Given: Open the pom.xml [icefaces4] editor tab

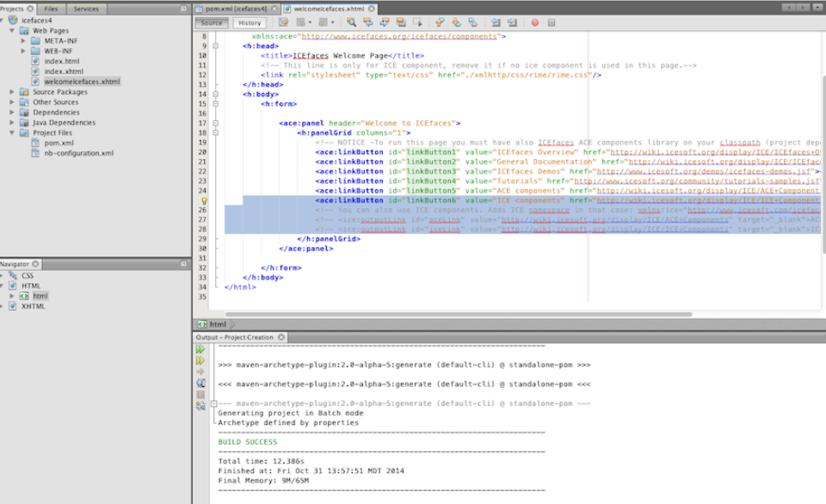Looking at the screenshot, I should point(237,9).
